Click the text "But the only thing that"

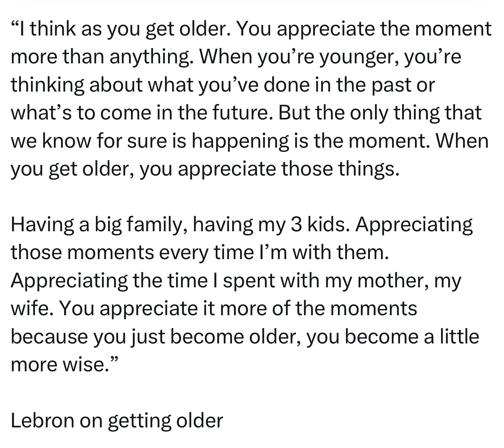coord(380,113)
